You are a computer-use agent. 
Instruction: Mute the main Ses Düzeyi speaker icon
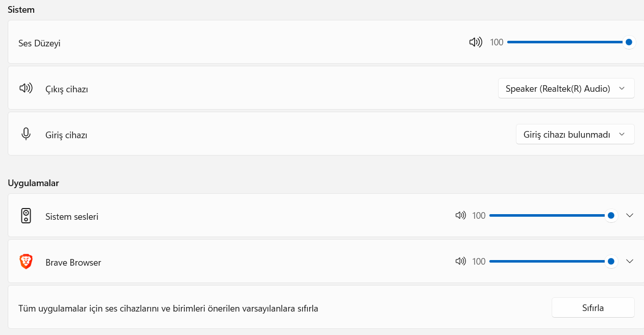pyautogui.click(x=476, y=42)
